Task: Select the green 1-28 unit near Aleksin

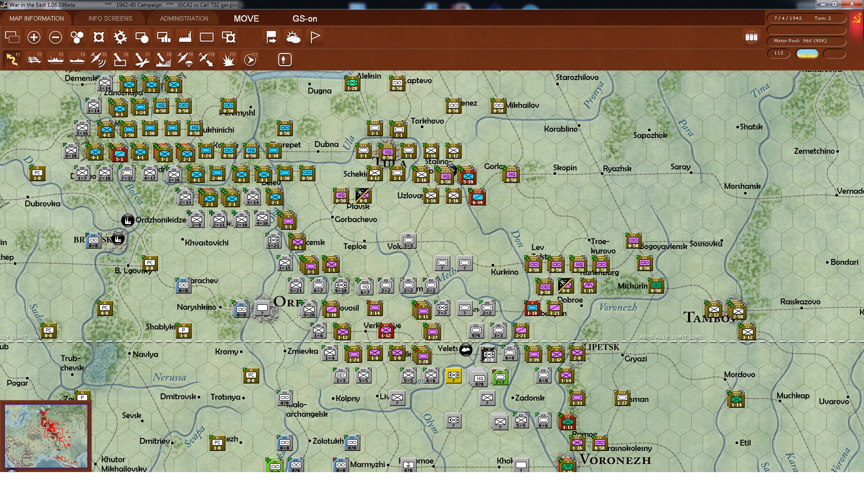Action: pyautogui.click(x=352, y=84)
